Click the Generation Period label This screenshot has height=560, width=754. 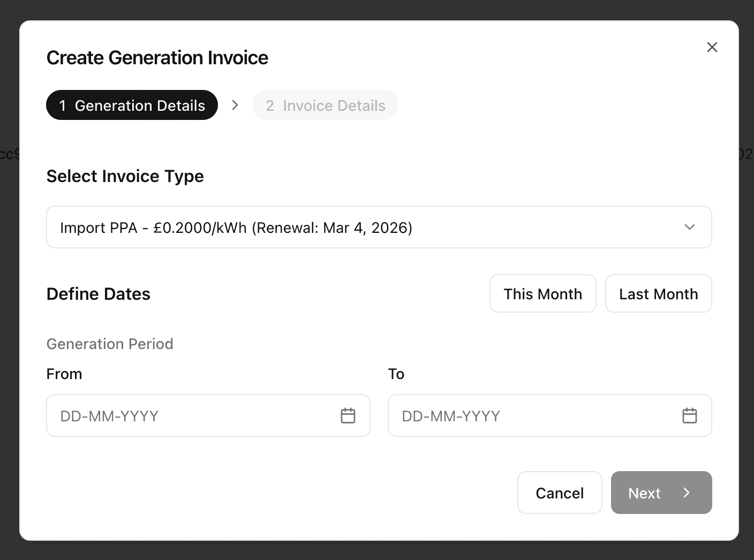tap(110, 344)
